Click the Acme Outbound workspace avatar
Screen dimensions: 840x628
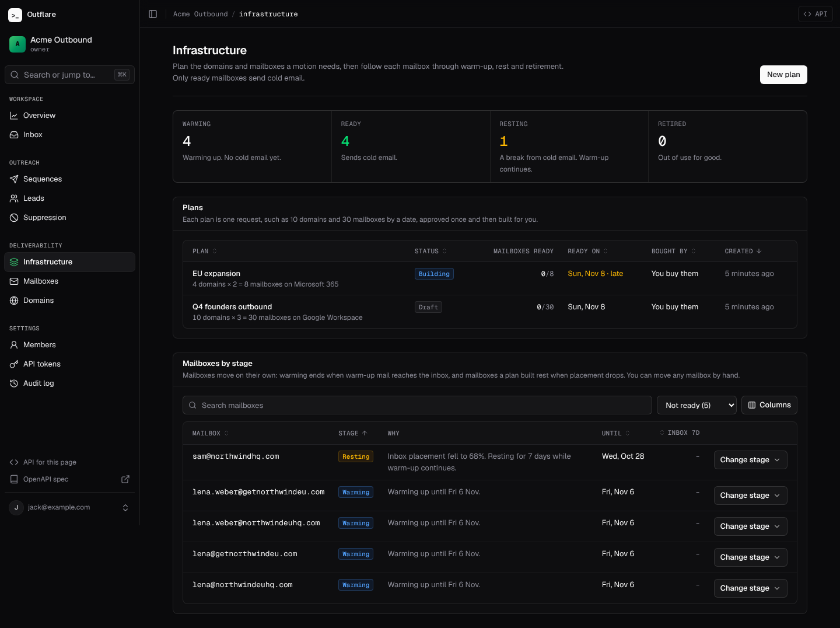coord(17,44)
